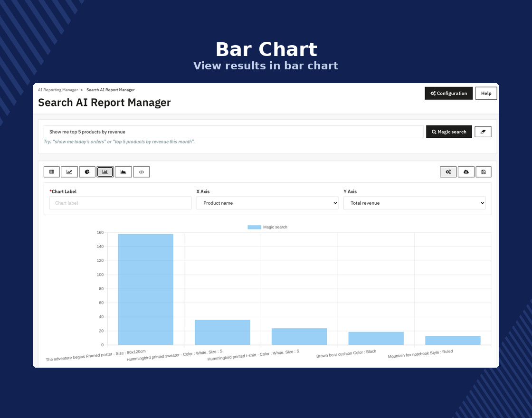
Task: Open the Y Axis Total revenue dropdown
Action: click(414, 203)
